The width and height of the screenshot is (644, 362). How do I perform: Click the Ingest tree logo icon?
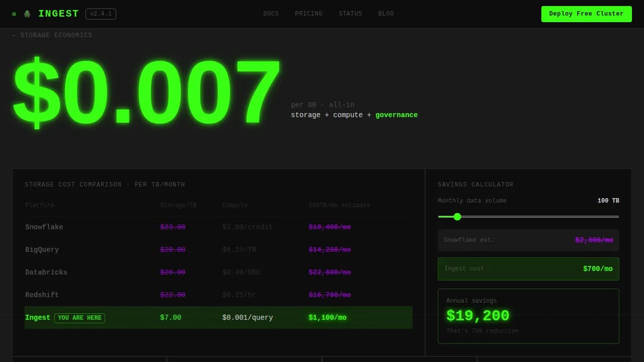pyautogui.click(x=27, y=14)
